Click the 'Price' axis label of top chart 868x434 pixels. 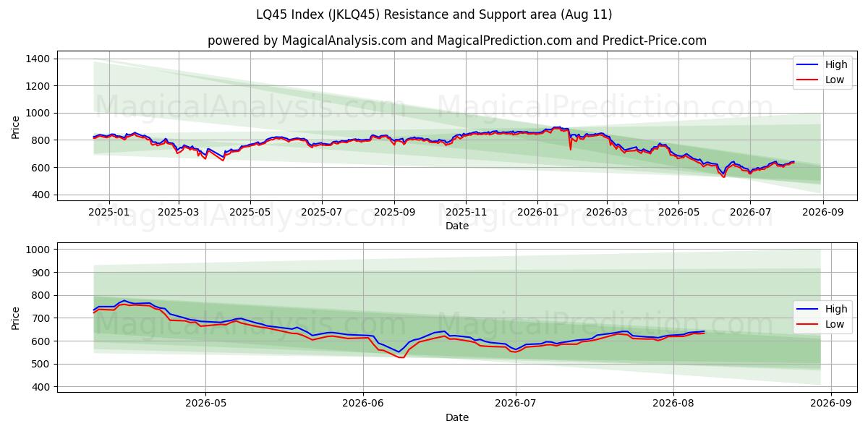pyautogui.click(x=16, y=127)
